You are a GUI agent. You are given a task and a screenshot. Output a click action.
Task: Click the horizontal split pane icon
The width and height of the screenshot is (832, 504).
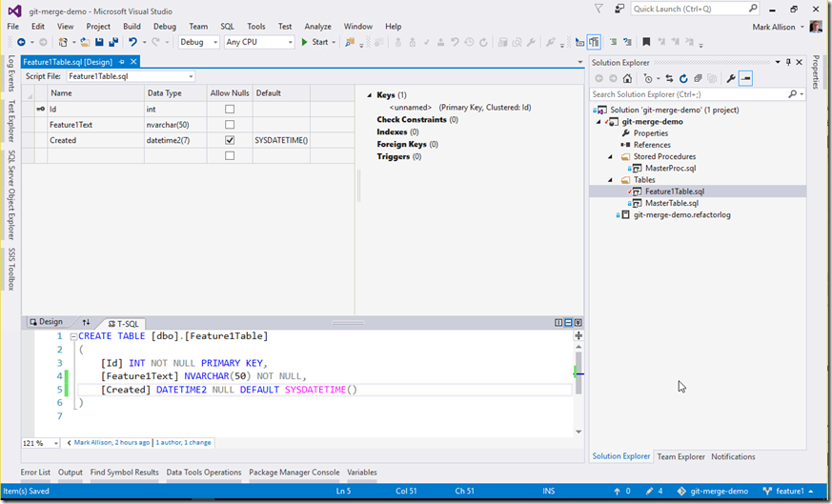(568, 323)
